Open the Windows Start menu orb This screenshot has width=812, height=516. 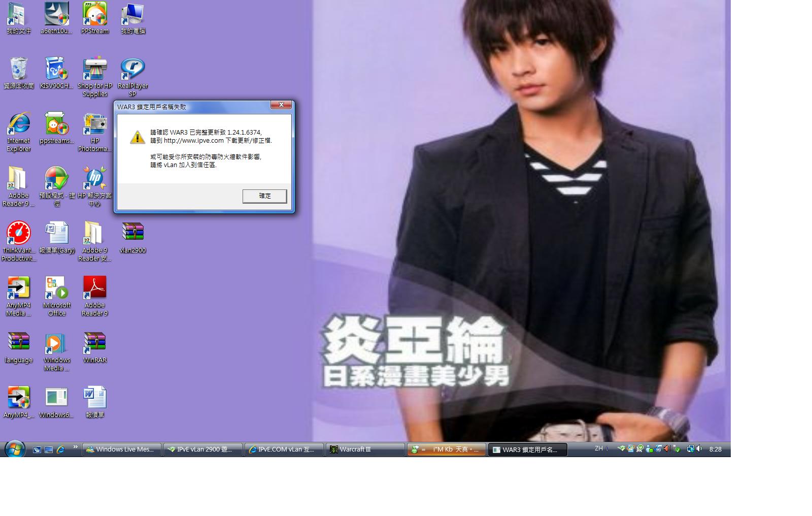click(x=15, y=449)
